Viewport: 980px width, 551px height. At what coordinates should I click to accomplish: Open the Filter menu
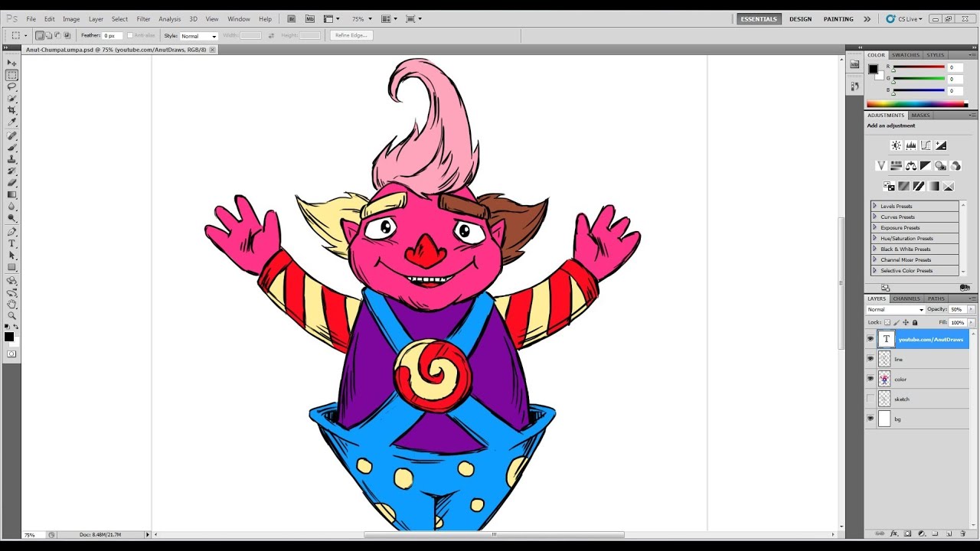(x=143, y=18)
